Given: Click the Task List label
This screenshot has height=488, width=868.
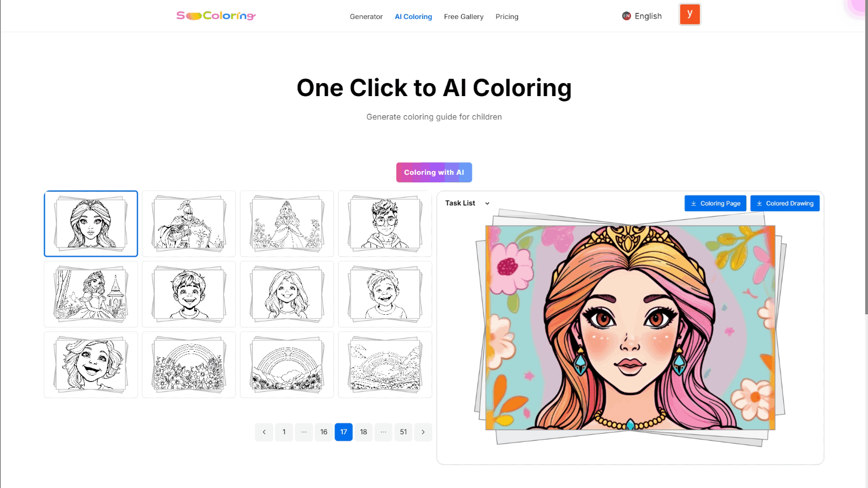Looking at the screenshot, I should tap(460, 203).
